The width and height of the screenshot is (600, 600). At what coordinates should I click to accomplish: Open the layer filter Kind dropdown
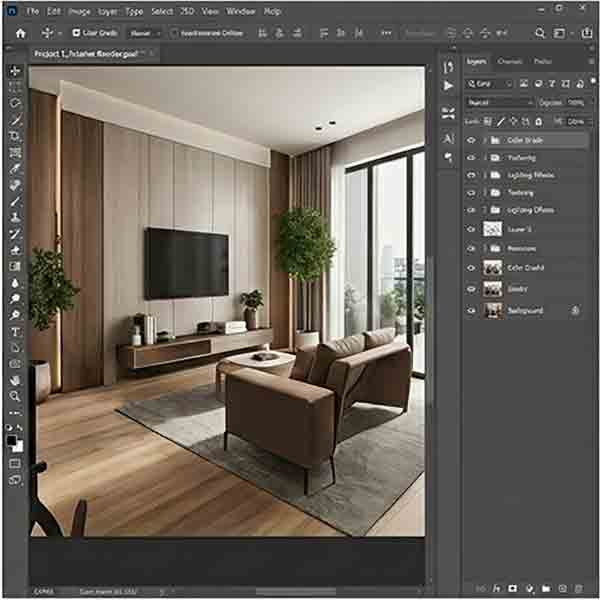click(489, 84)
